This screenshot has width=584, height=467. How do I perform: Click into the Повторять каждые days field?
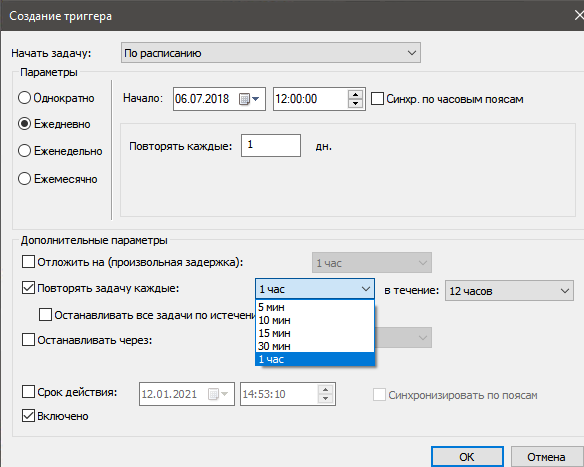pyautogui.click(x=271, y=145)
